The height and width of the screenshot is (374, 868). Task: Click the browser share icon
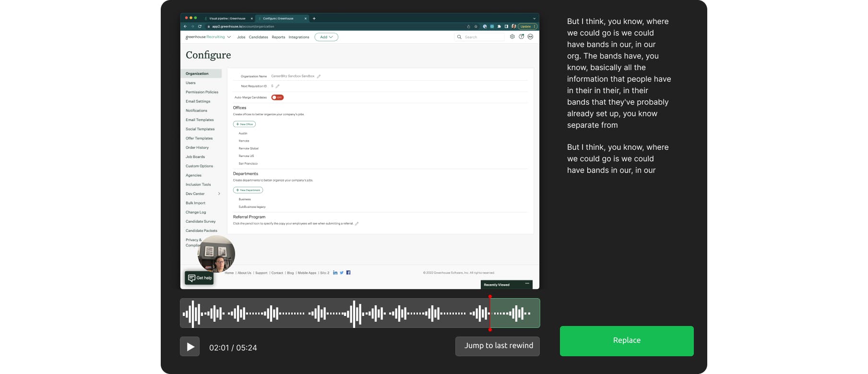[x=468, y=26]
